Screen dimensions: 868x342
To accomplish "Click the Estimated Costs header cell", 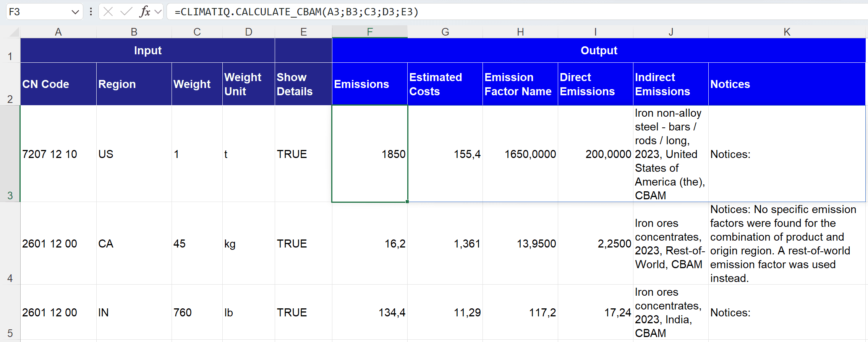I will (x=445, y=84).
